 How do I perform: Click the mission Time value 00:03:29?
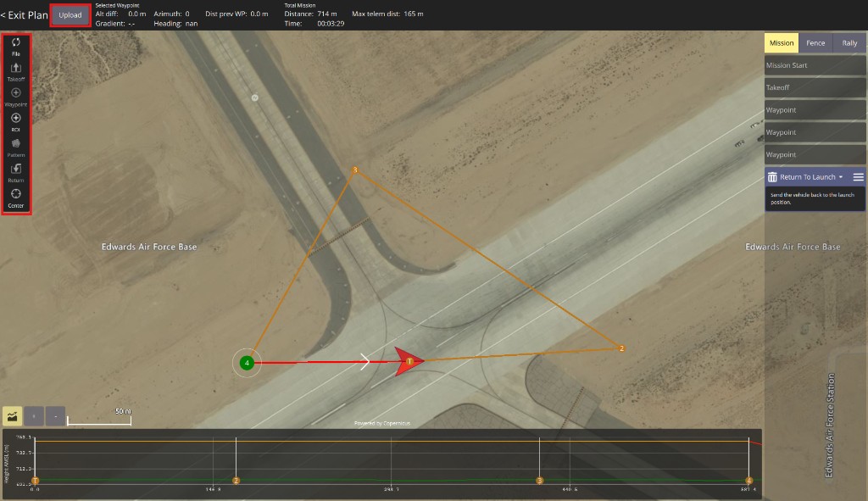pyautogui.click(x=331, y=24)
